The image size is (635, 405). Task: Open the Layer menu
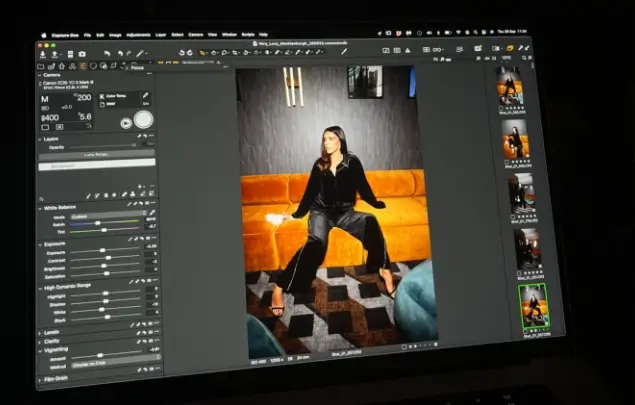pyautogui.click(x=160, y=35)
